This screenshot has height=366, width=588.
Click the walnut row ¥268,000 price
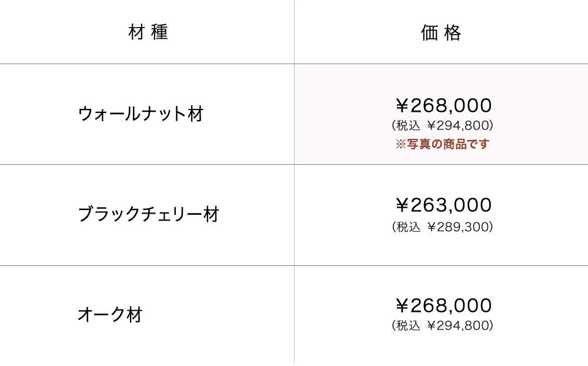(443, 105)
